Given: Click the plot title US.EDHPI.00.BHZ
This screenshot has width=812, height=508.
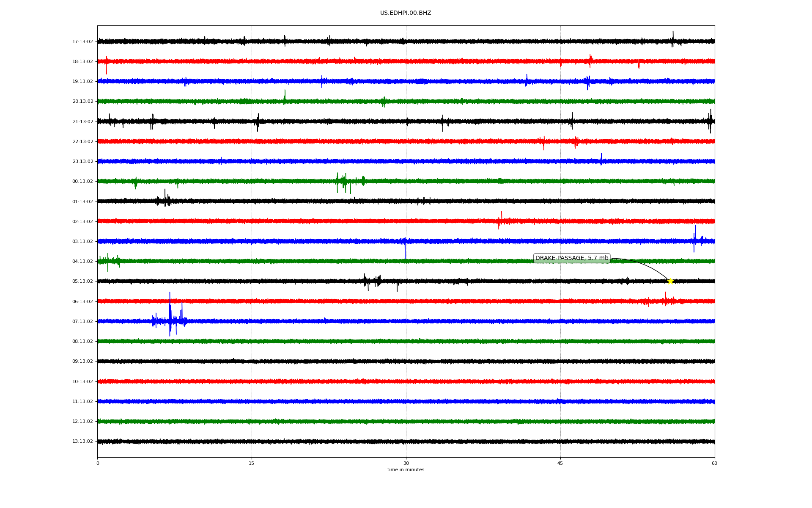Looking at the screenshot, I should [406, 13].
